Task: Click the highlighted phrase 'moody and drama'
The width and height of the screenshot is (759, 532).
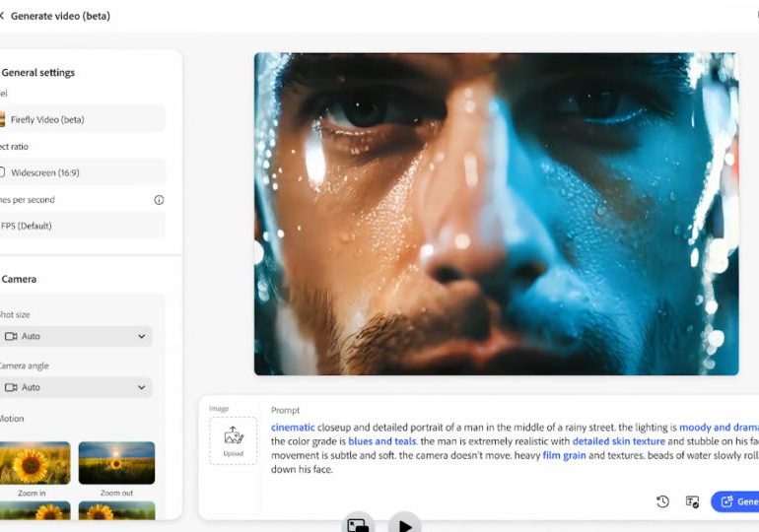Action: click(x=719, y=428)
